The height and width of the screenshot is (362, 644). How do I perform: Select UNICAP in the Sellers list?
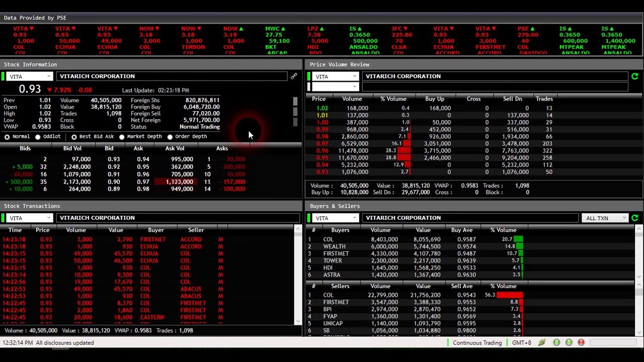coord(333,324)
